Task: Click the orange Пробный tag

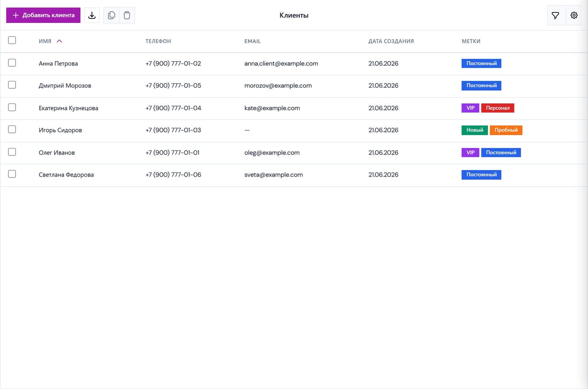Action: [x=506, y=130]
